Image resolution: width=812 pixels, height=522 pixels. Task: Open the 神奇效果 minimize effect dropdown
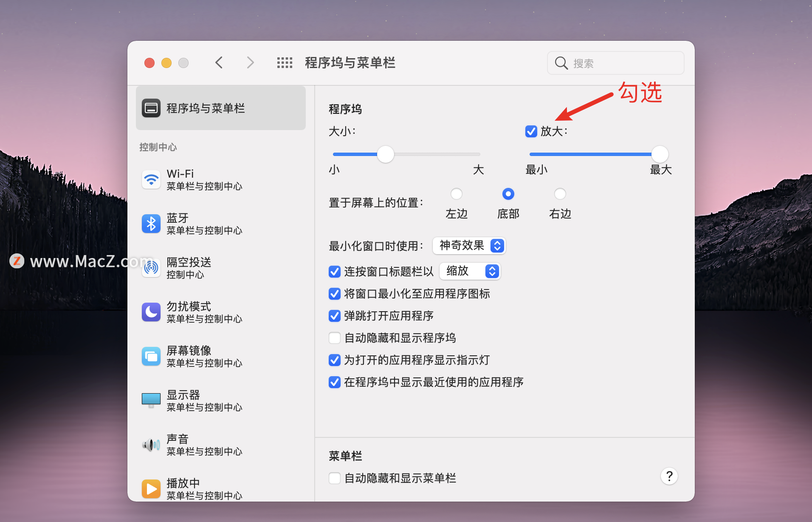469,246
